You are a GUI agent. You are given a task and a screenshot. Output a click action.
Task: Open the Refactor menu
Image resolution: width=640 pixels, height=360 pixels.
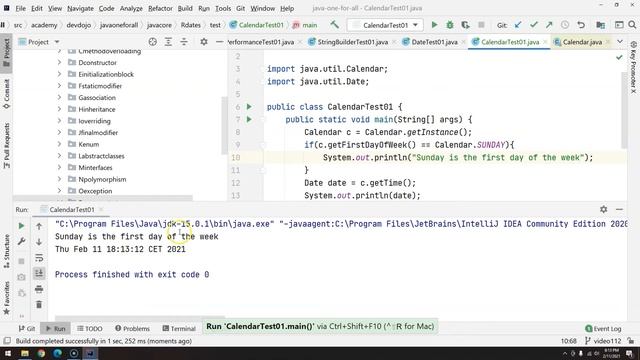click(160, 8)
